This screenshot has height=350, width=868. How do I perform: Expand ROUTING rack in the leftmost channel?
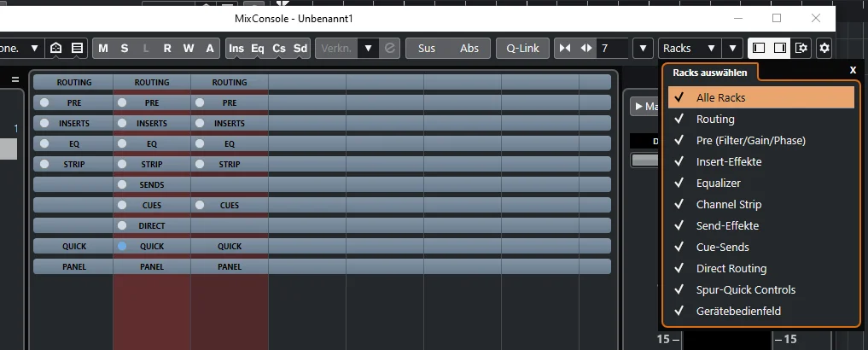click(73, 82)
